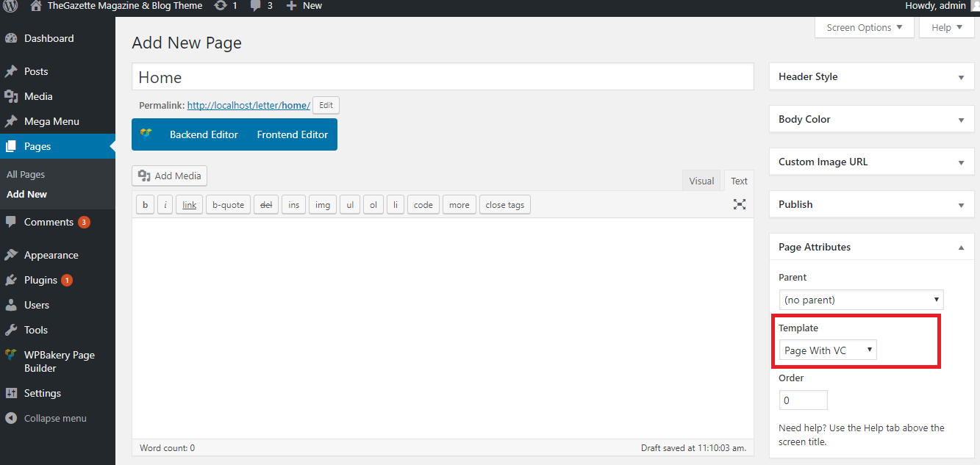Viewport: 980px width, 465px height.
Task: Click the WPBakery logo on editor bar
Action: pyautogui.click(x=146, y=134)
